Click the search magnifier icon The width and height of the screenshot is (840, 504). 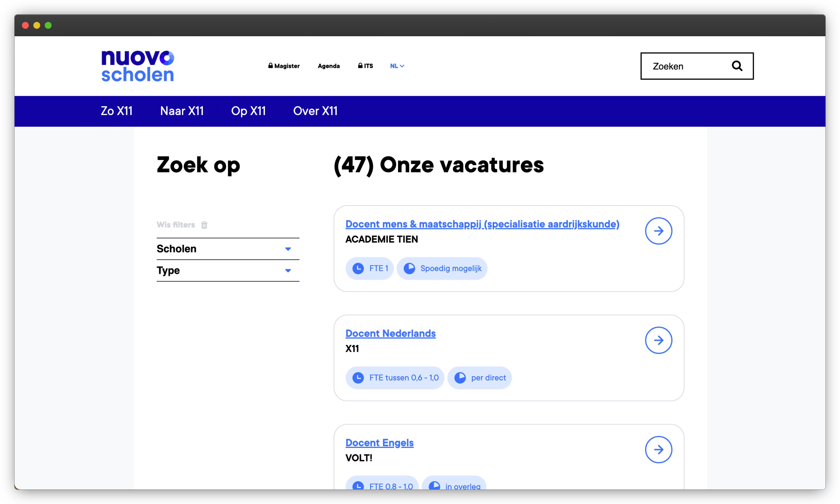pyautogui.click(x=737, y=66)
